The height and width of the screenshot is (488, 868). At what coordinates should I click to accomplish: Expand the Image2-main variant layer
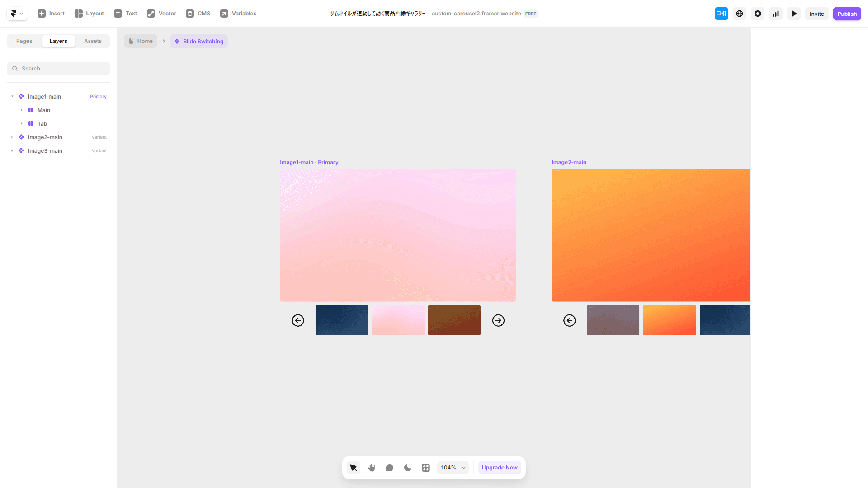[x=12, y=137]
